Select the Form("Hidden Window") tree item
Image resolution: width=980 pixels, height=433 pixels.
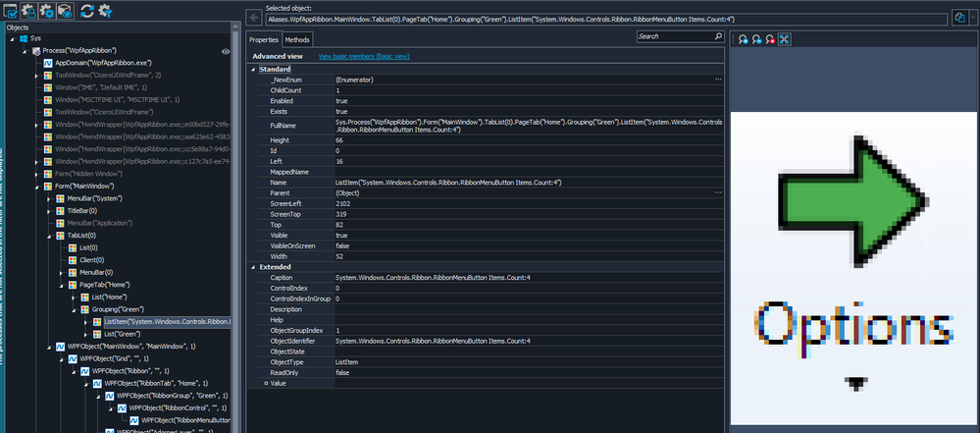point(88,174)
